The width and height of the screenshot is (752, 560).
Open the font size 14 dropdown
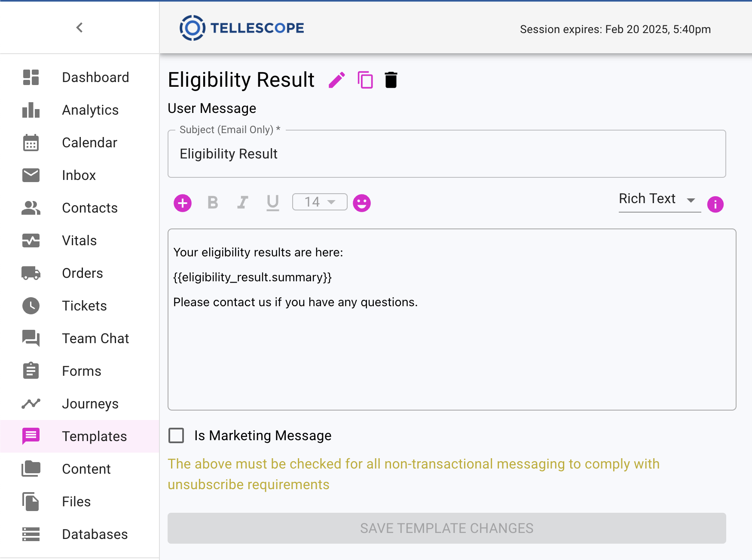[x=320, y=202]
